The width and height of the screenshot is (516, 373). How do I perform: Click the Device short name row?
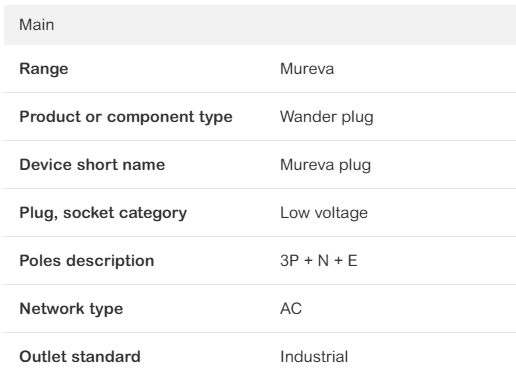coord(260,165)
